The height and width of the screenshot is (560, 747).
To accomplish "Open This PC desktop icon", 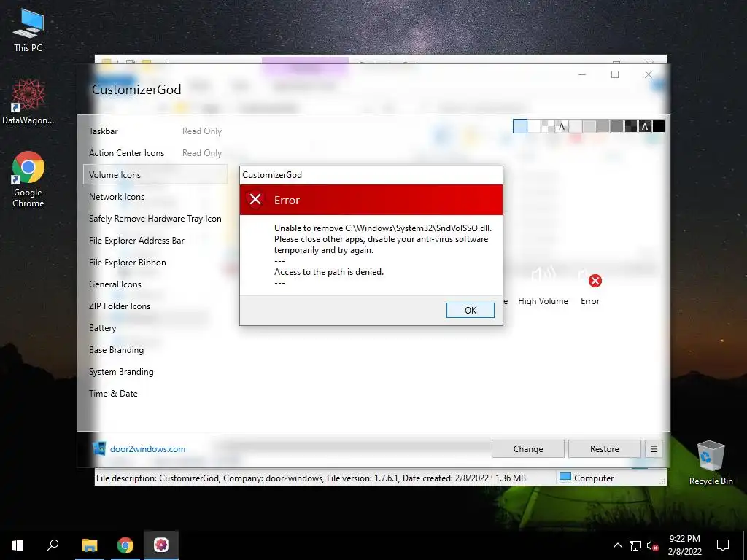I will (28, 31).
